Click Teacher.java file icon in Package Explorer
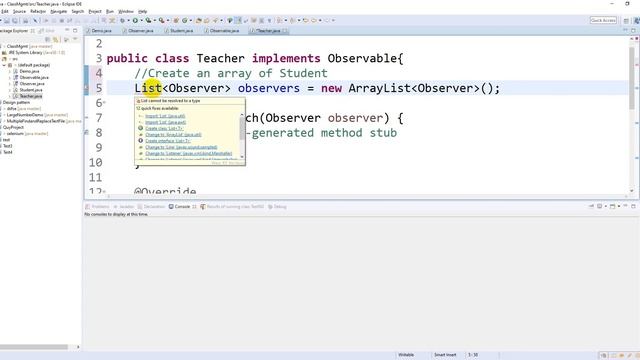The width and height of the screenshot is (640, 360). pos(16,96)
